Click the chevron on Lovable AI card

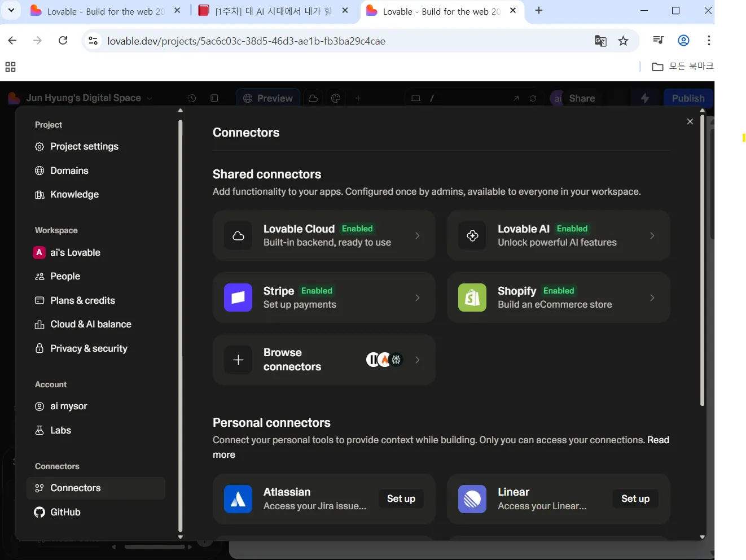pos(652,235)
